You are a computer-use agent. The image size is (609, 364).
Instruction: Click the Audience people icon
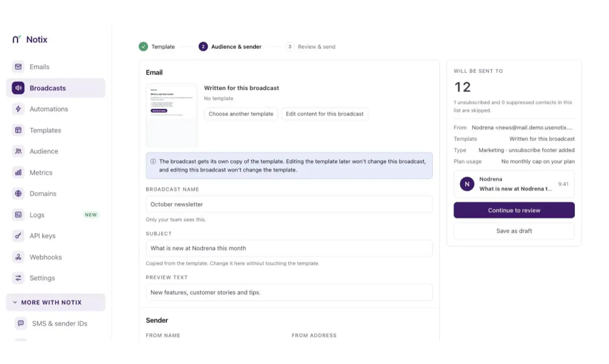pyautogui.click(x=18, y=151)
